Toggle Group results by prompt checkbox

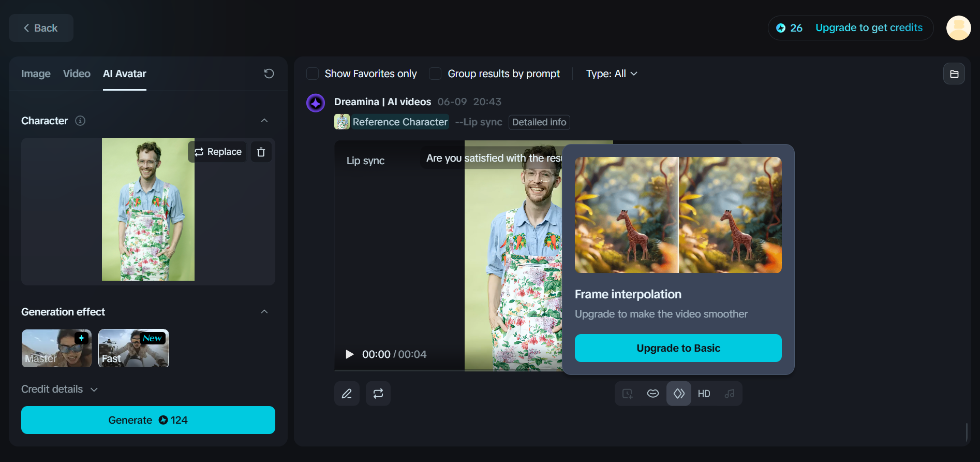coord(435,74)
